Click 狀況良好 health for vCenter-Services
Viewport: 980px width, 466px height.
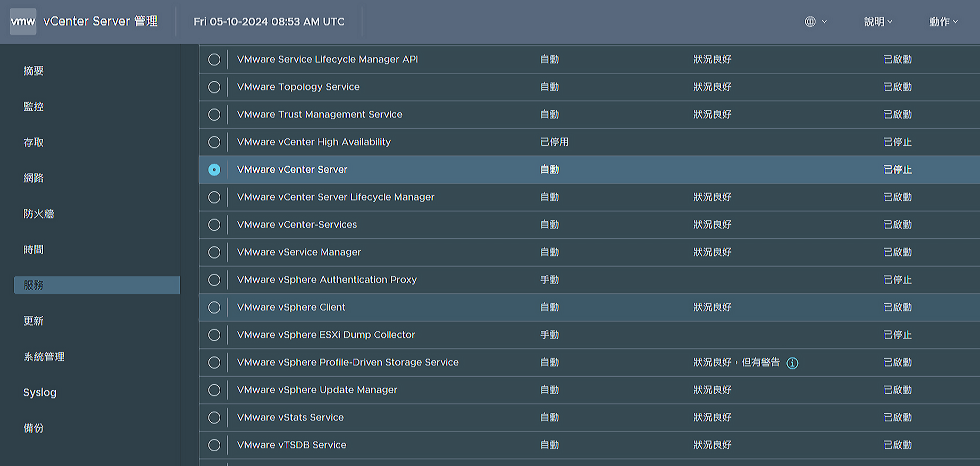(713, 225)
